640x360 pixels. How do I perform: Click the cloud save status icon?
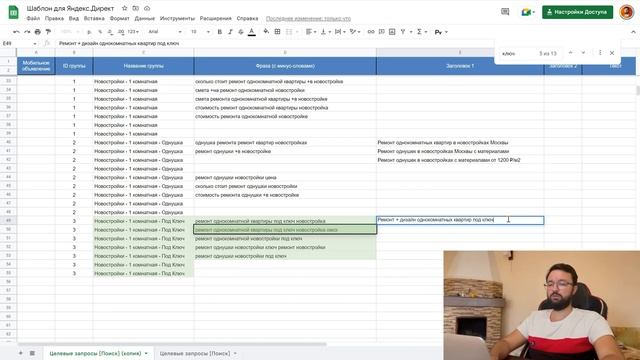(x=147, y=8)
